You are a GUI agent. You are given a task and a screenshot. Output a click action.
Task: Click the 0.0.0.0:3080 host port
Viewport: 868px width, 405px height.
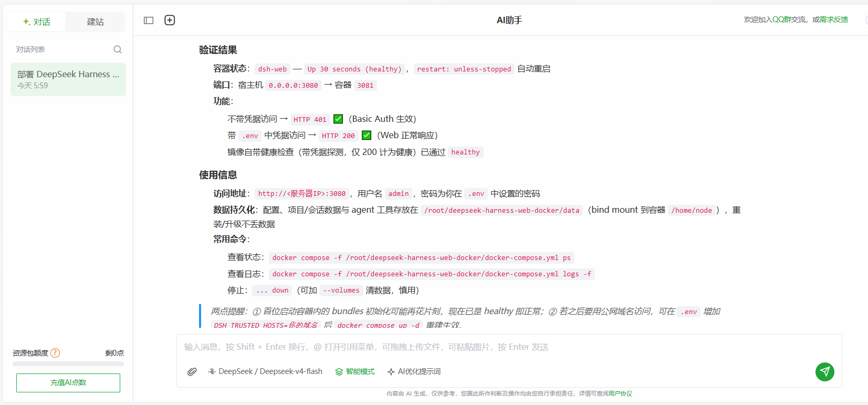click(293, 85)
